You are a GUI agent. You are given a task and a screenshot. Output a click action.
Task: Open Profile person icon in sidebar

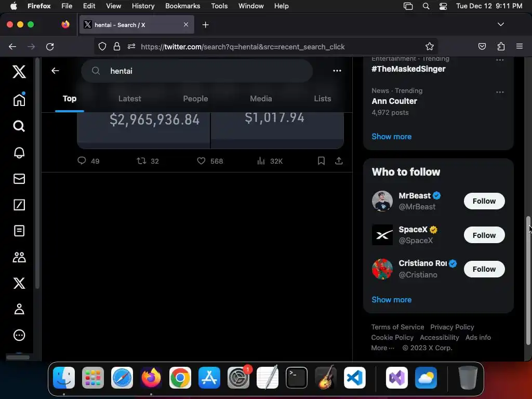pos(19,309)
